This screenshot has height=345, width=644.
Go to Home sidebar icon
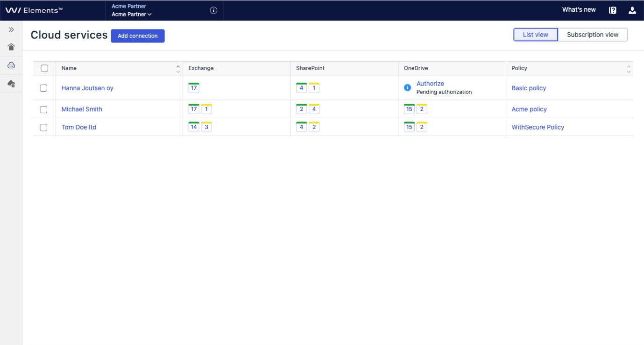pyautogui.click(x=11, y=47)
